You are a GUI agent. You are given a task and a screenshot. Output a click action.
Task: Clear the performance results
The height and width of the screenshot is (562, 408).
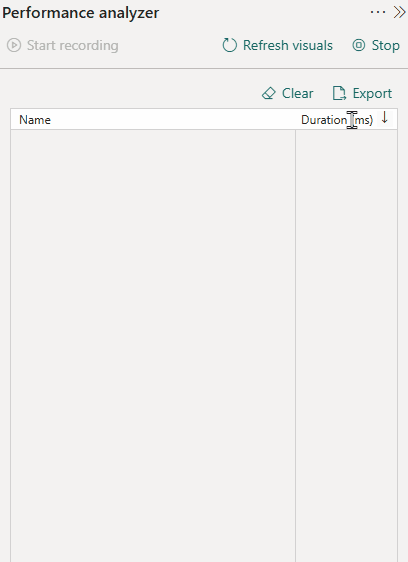[288, 94]
